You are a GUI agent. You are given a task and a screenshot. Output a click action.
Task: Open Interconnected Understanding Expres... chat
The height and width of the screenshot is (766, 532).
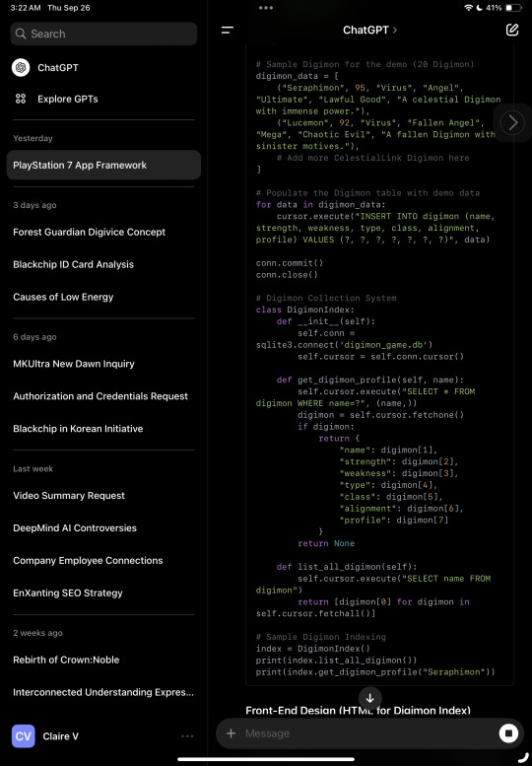(103, 692)
